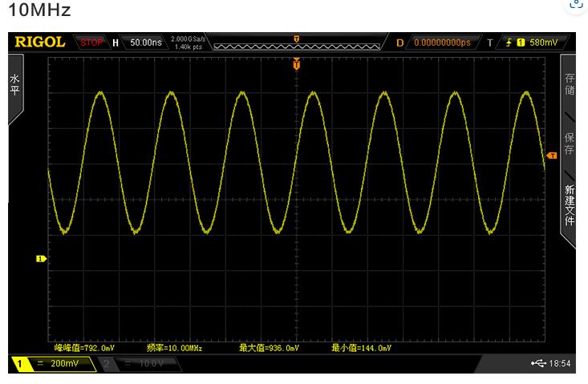Click the 50.00ns horizontal timebase value
This screenshot has width=588, height=384.
click(145, 42)
